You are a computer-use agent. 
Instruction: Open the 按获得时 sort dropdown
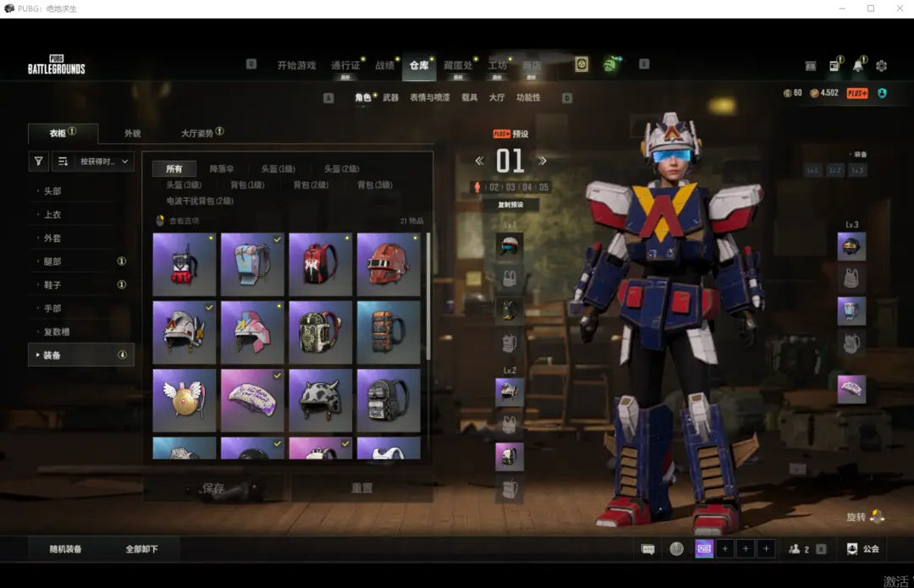tap(104, 162)
